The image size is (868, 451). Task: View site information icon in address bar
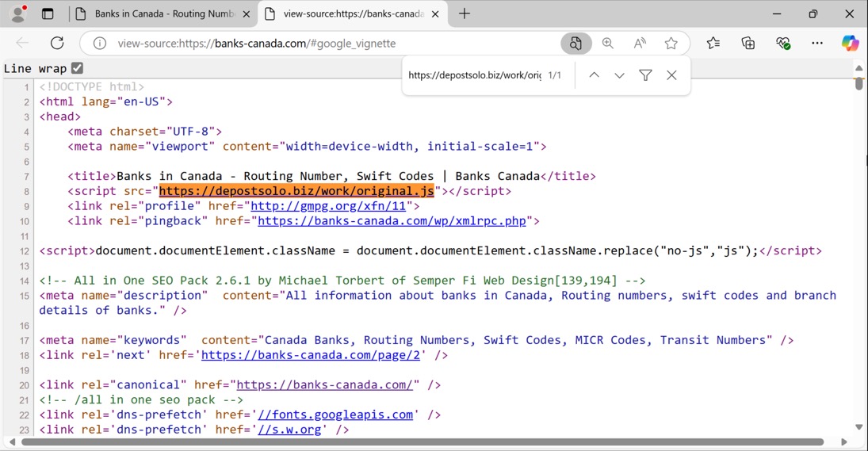[x=100, y=43]
